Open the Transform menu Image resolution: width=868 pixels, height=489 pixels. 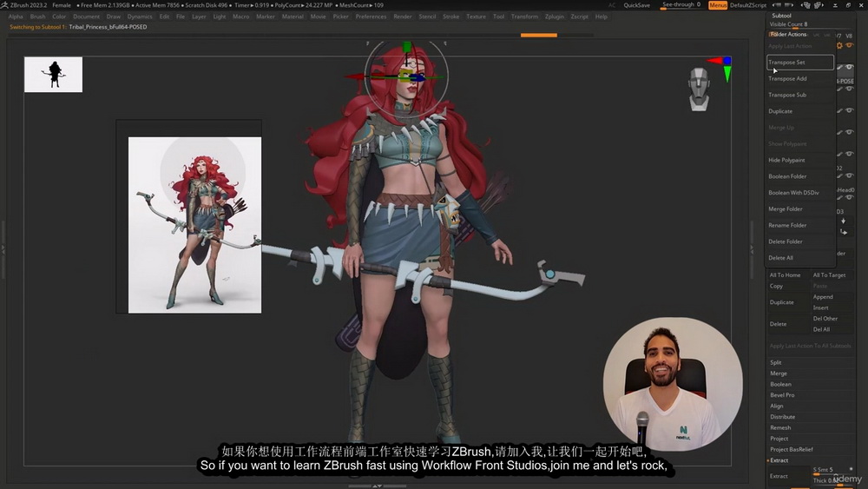pos(524,17)
